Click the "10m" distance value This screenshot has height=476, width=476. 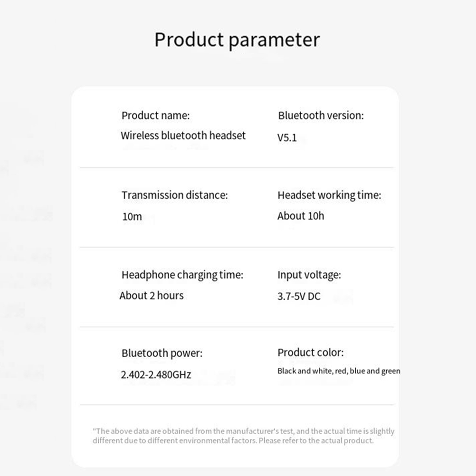click(x=132, y=217)
